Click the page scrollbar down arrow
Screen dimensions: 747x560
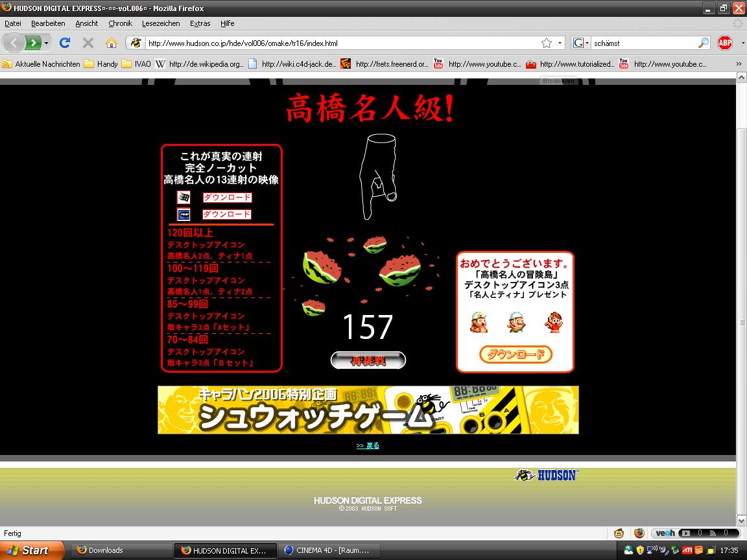pos(741,520)
